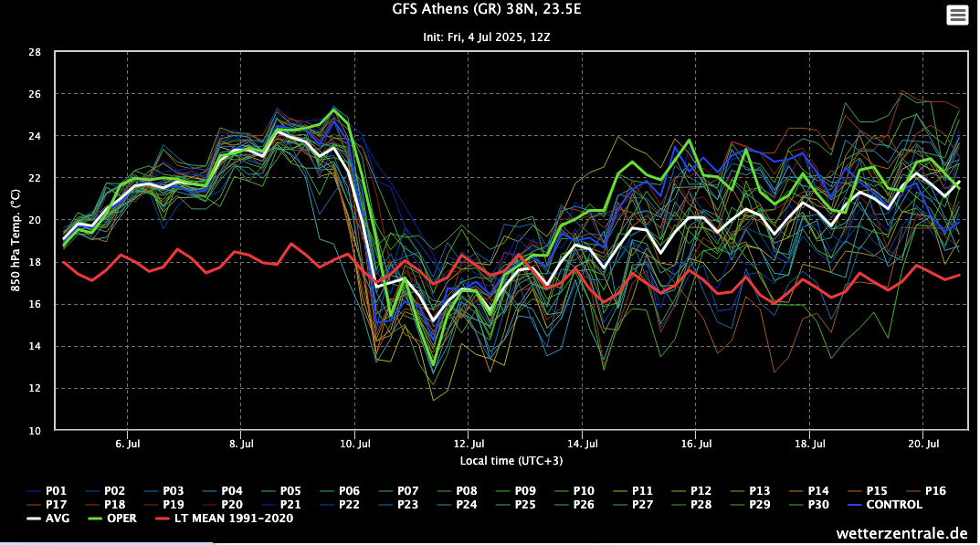Toggle ensemble member P01 in legend
Viewport: 980px width, 545px height.
pyautogui.click(x=56, y=491)
